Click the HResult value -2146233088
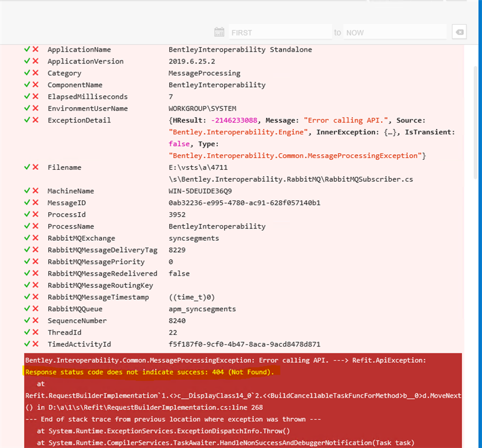Screen dimensions: 482x448 click(x=234, y=120)
